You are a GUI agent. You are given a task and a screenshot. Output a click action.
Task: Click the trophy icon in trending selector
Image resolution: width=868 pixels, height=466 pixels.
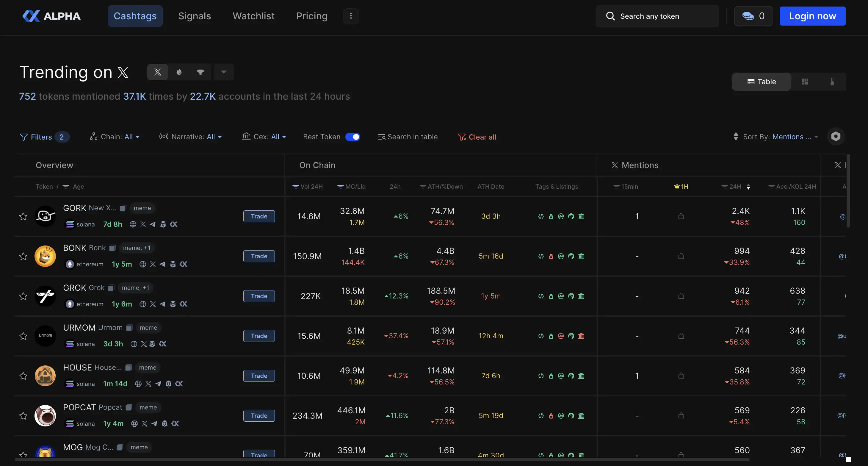coord(200,72)
